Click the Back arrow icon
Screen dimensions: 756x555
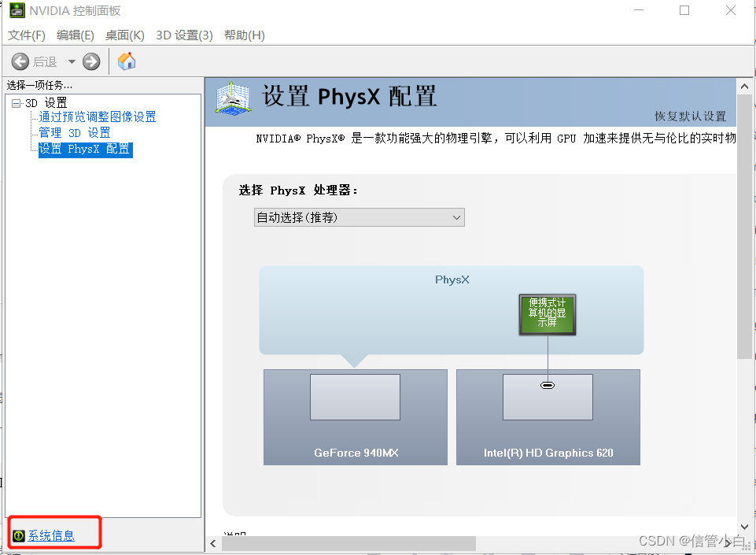click(x=20, y=61)
